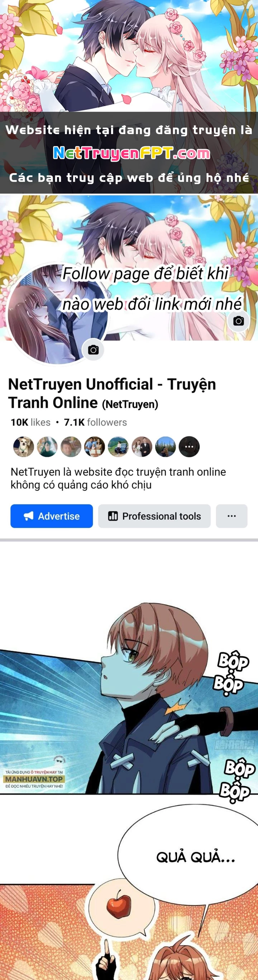This screenshot has height=980, width=258.
Task: Click the chart icon on Professional tools
Action: (x=113, y=516)
